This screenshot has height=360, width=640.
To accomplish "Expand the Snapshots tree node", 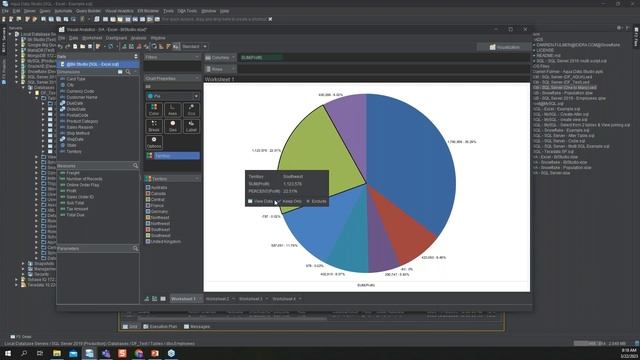I will coord(23,264).
